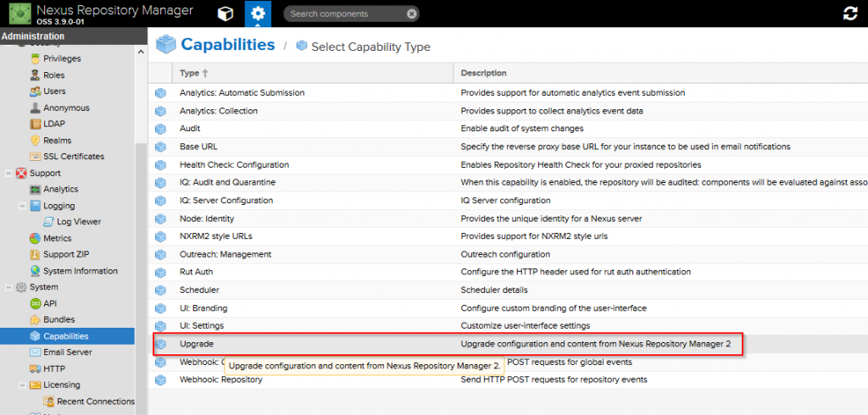Clear search using the X icon

pyautogui.click(x=411, y=14)
